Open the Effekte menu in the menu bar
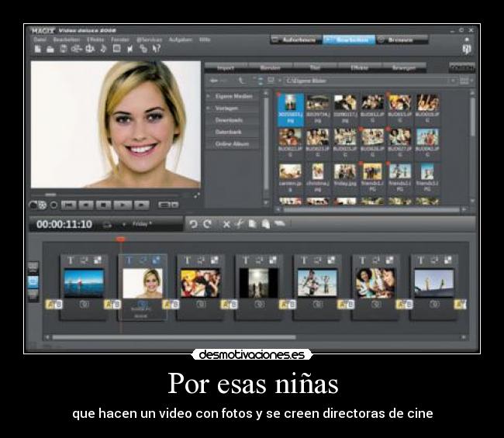The image size is (504, 438). tap(95, 40)
